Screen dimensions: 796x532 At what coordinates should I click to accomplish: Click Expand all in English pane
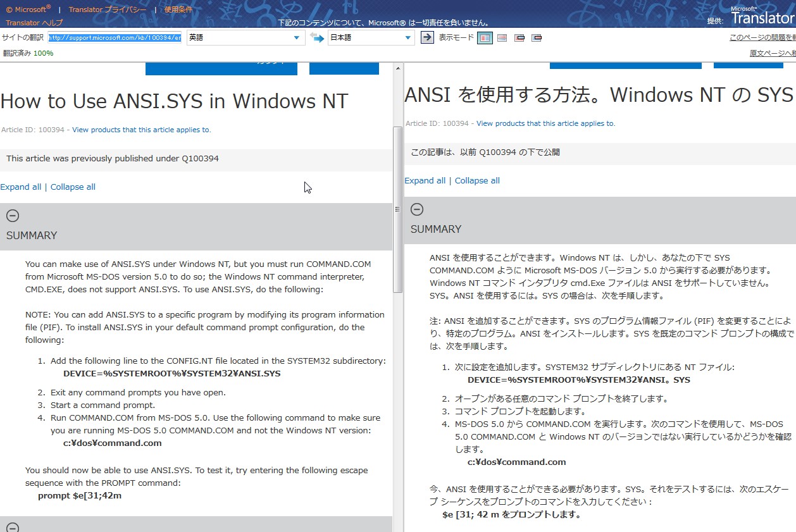pos(20,187)
